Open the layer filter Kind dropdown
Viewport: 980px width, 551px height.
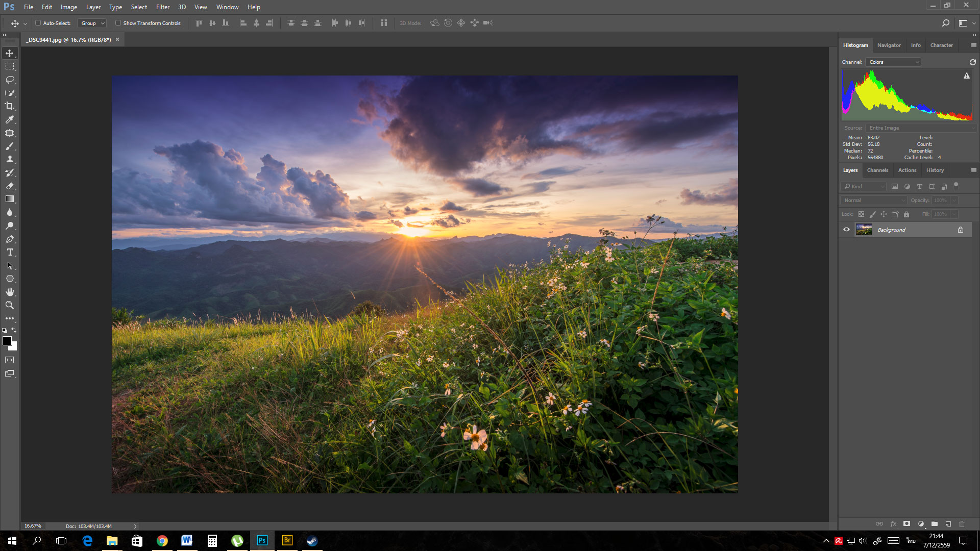864,186
